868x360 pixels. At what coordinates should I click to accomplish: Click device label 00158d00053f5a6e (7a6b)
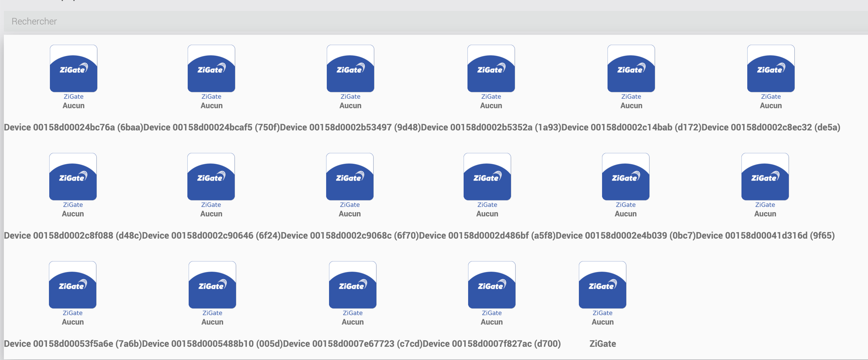(x=73, y=344)
